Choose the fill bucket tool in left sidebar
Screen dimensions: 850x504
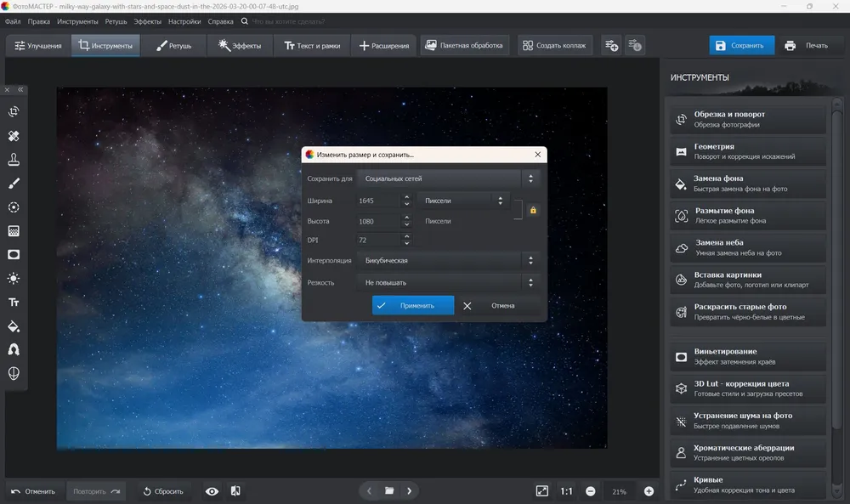[x=14, y=326]
